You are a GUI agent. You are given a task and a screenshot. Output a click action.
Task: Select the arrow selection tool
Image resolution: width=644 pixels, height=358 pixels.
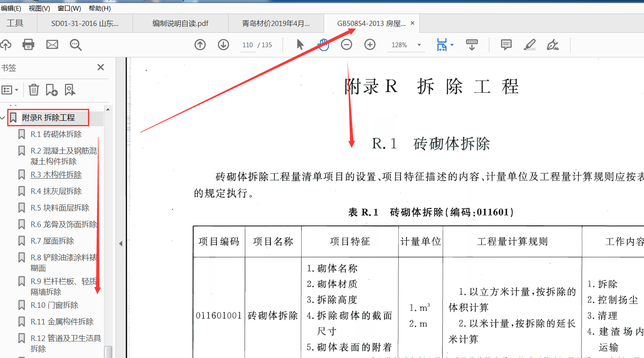coord(300,45)
